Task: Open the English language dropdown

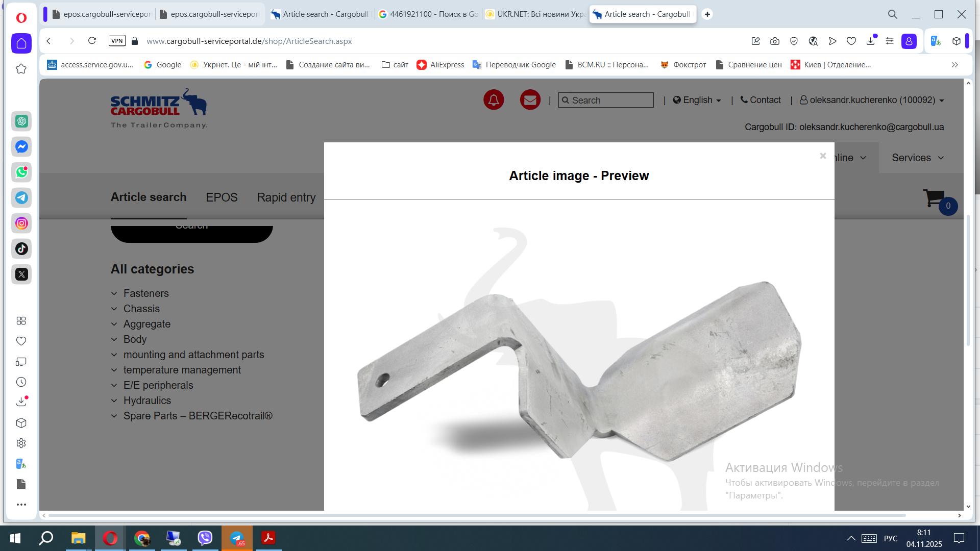Action: (697, 100)
